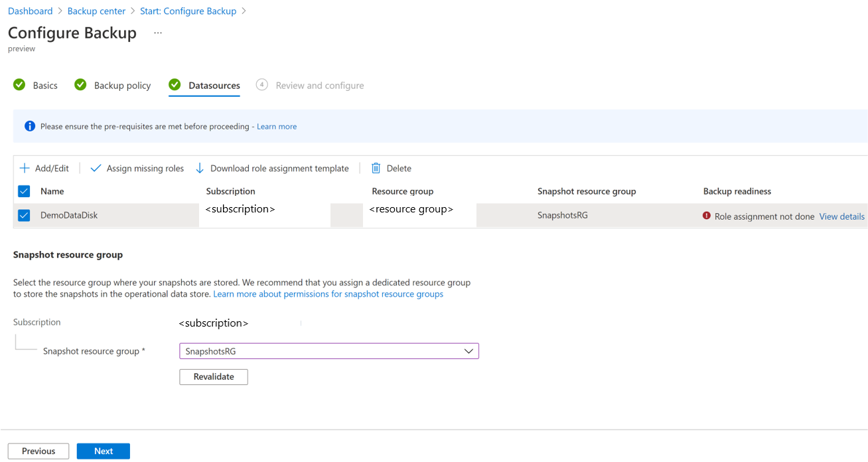
Task: Expand the Snapshot resource group dropdown
Action: pos(469,350)
